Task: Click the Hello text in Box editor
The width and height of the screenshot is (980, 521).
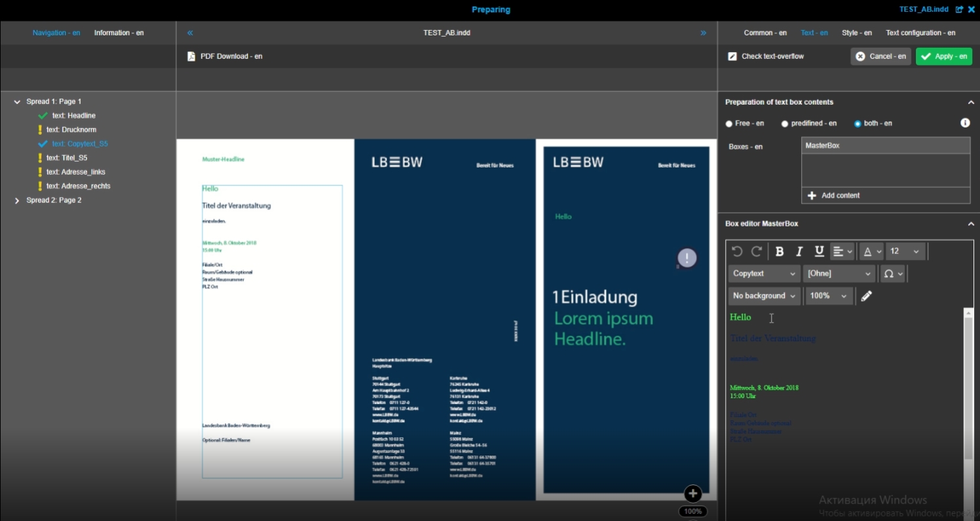Action: tap(741, 317)
